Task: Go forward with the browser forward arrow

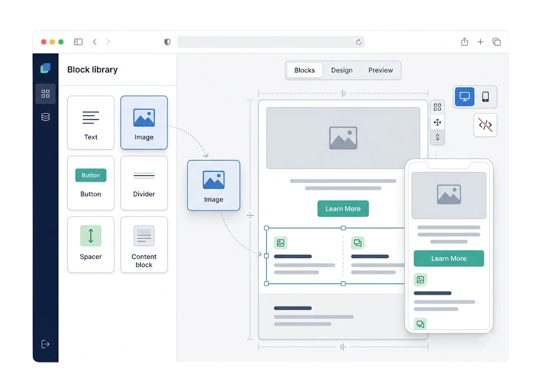Action: 108,42
